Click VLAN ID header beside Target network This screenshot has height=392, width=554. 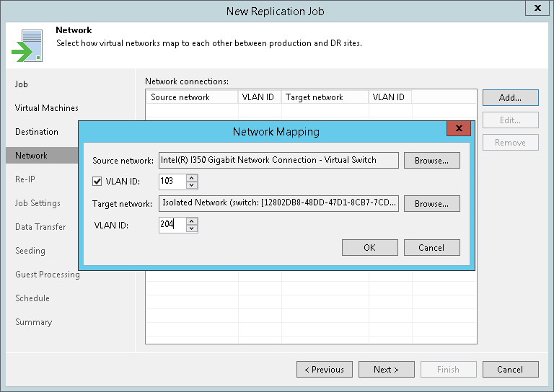390,97
